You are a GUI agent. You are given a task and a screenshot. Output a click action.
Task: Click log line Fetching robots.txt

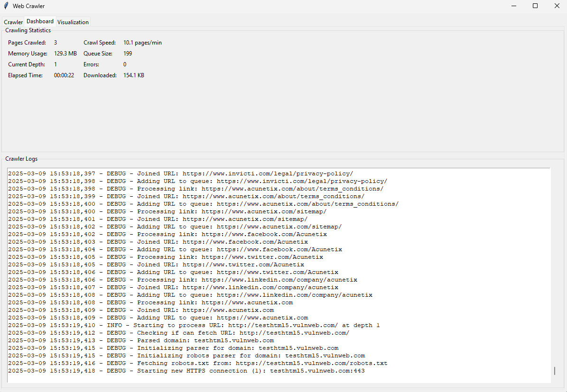(197, 363)
